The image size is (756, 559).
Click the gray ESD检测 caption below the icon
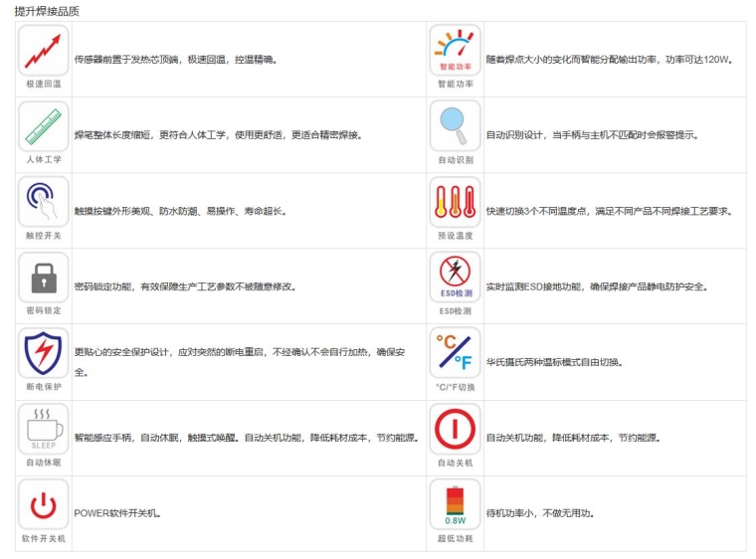[456, 311]
